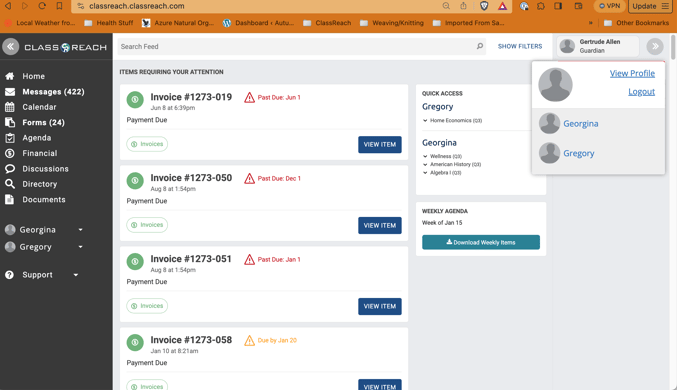This screenshot has width=677, height=390.
Task: Click the Past Due: Jun 1 warning icon
Action: tap(249, 98)
